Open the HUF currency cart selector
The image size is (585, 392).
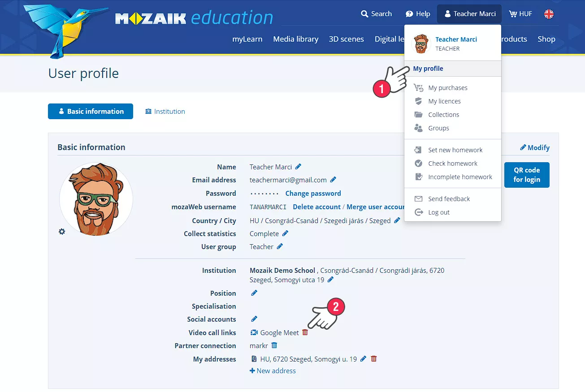tap(520, 14)
